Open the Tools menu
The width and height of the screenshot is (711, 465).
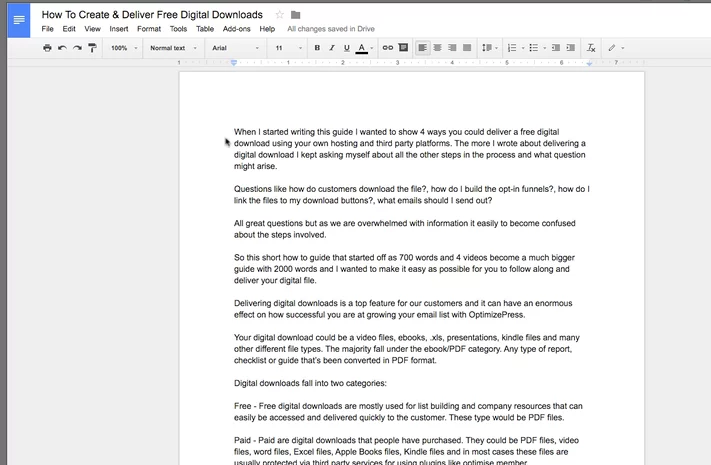[178, 29]
